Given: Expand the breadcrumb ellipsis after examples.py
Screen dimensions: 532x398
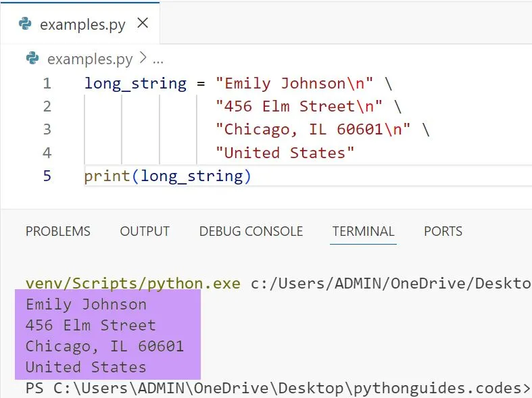Looking at the screenshot, I should pyautogui.click(x=158, y=59).
